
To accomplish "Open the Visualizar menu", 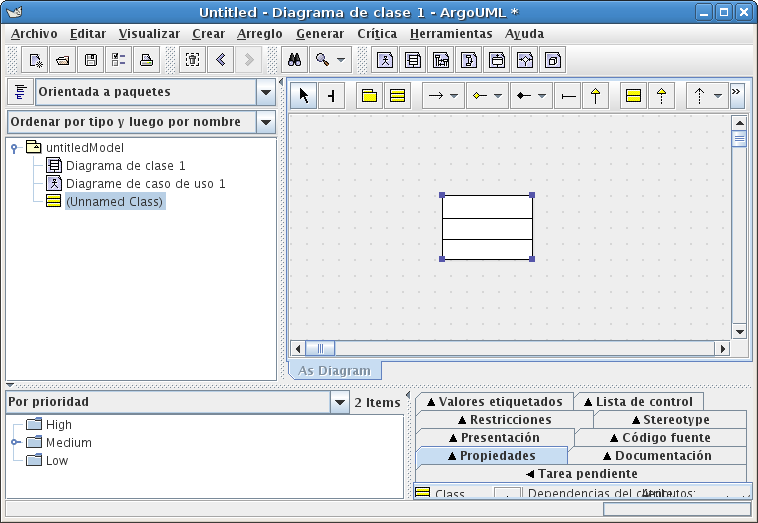I will click(x=149, y=34).
